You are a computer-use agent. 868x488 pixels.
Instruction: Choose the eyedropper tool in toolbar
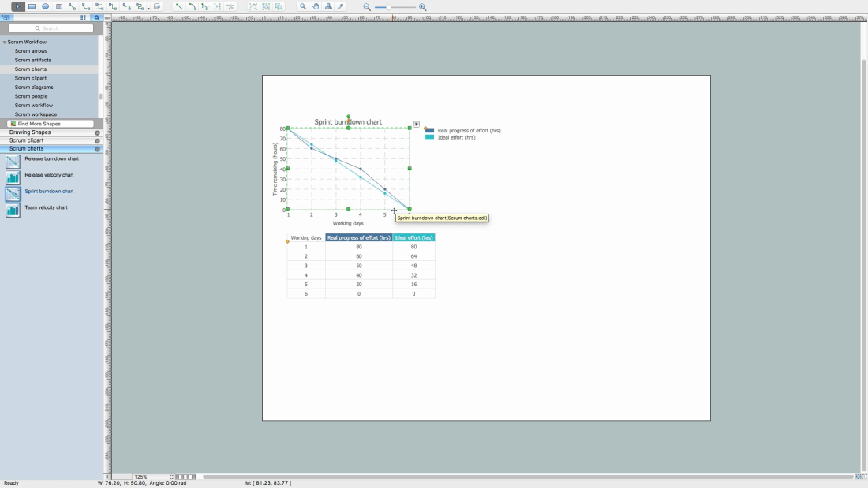[x=341, y=6]
